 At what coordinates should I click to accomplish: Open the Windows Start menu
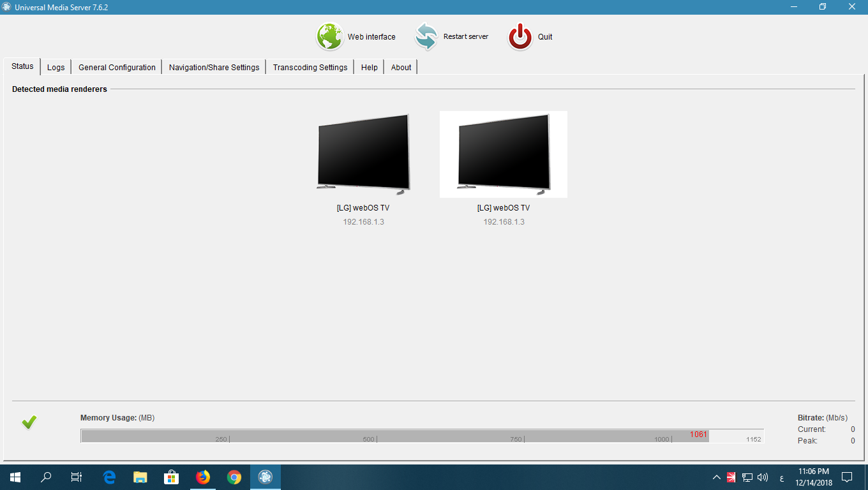point(15,477)
